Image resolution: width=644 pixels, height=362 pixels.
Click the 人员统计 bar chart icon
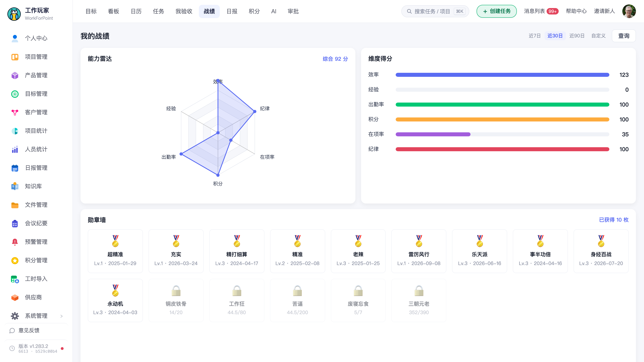[15, 149]
